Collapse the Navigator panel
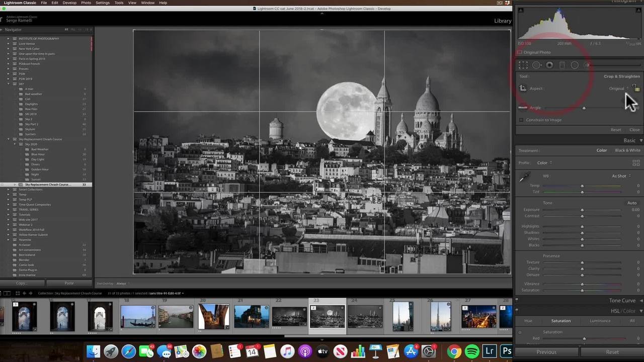 pos(2,30)
